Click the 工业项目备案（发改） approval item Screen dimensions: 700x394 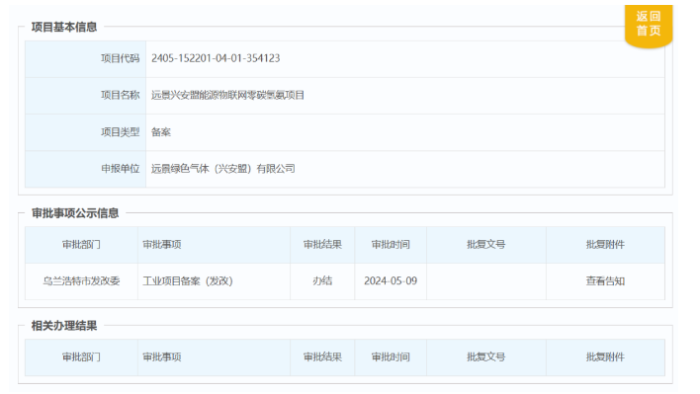click(x=188, y=281)
